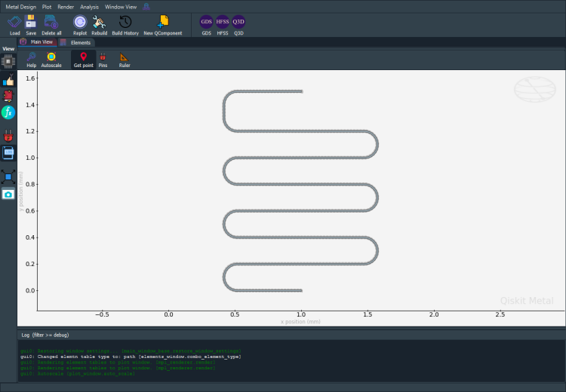Open the Render menu
The image size is (566, 392).
click(x=66, y=7)
